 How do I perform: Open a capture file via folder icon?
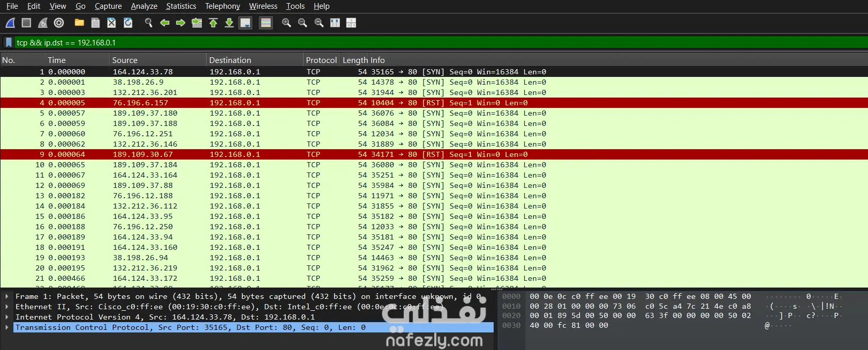[79, 23]
